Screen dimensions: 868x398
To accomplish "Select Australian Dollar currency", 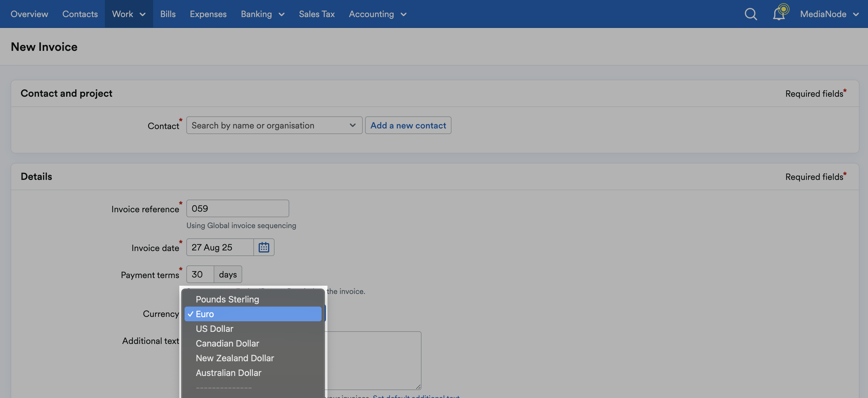I will 253,373.
